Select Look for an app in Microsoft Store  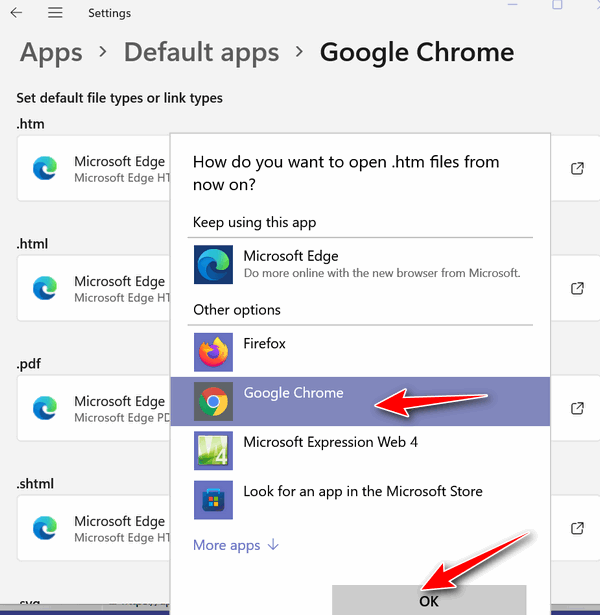(x=360, y=500)
